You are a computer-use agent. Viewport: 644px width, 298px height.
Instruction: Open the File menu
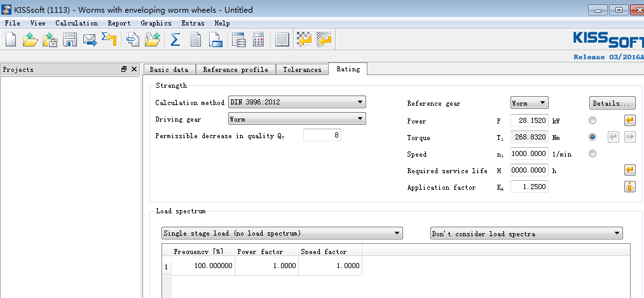(12, 23)
